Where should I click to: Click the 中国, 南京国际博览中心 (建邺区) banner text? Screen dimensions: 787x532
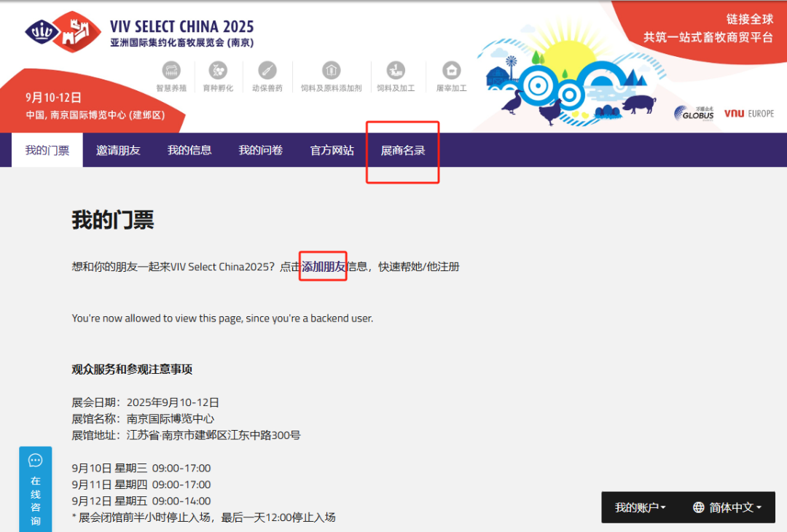click(95, 115)
